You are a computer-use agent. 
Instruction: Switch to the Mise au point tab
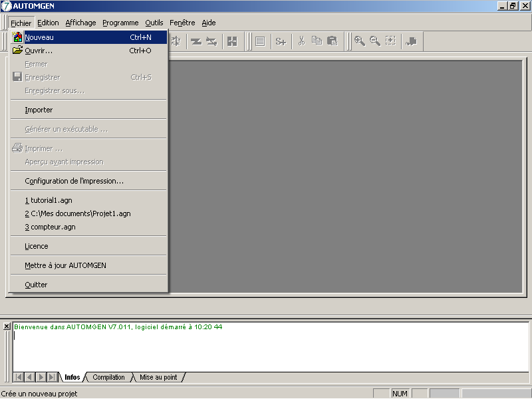(x=158, y=378)
